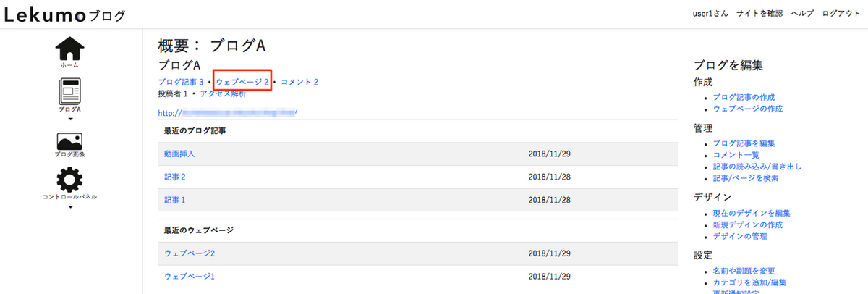Screen dimensions: 868x294
Task: Open the ブログ画像 picture icon
Action: coord(70,140)
